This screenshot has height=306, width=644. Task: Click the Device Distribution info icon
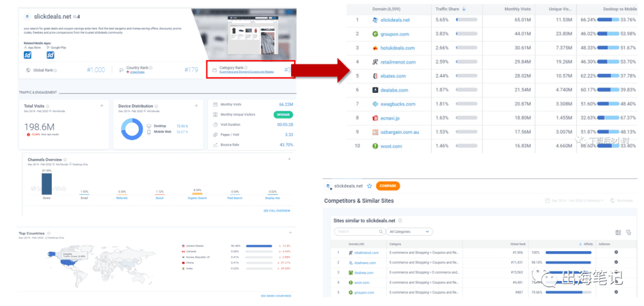(x=156, y=106)
